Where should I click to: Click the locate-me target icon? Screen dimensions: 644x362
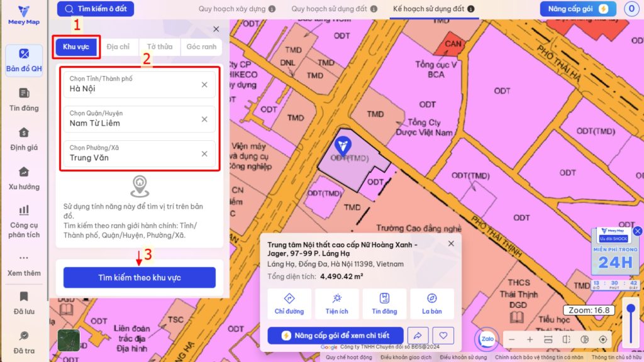pyautogui.click(x=603, y=339)
